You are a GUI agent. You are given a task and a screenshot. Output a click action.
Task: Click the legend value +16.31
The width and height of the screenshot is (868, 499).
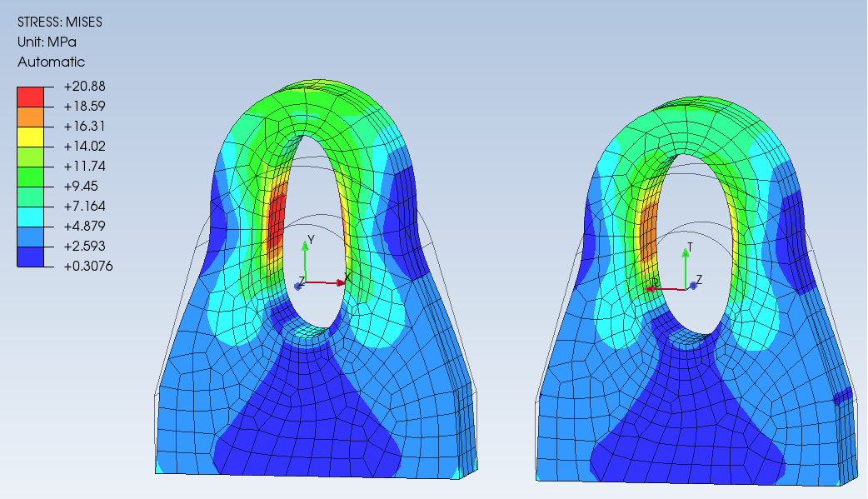pyautogui.click(x=85, y=127)
